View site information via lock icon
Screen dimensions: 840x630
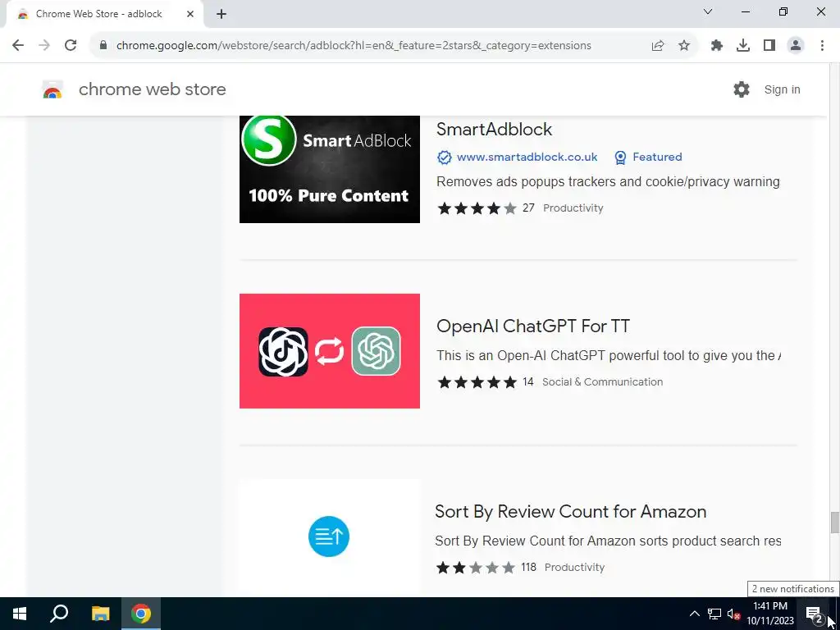103,46
